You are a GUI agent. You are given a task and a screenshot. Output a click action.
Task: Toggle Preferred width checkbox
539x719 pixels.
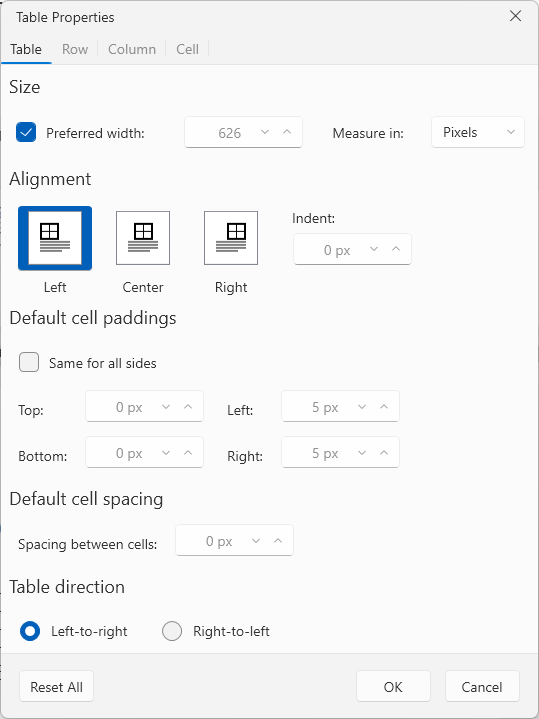(x=26, y=133)
